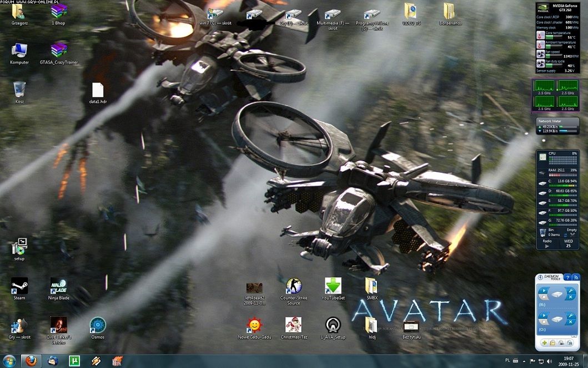The image size is (588, 368).
Task: Click the C: drive usage row
Action: 559,183
